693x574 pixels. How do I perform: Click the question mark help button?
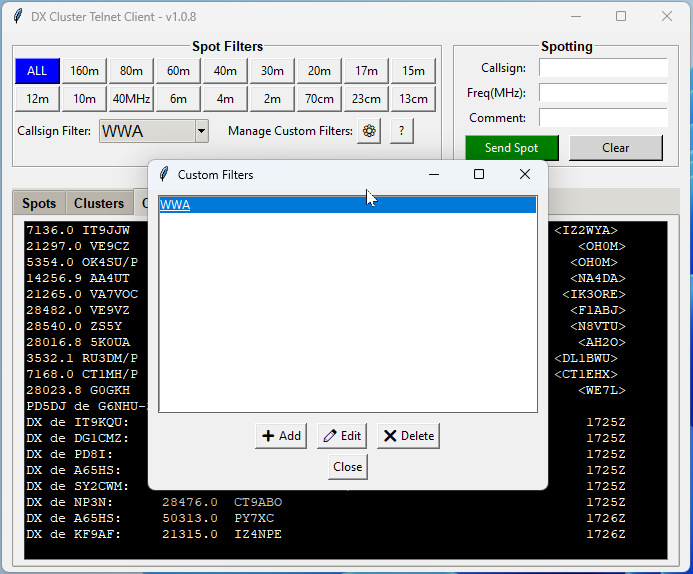pos(401,131)
